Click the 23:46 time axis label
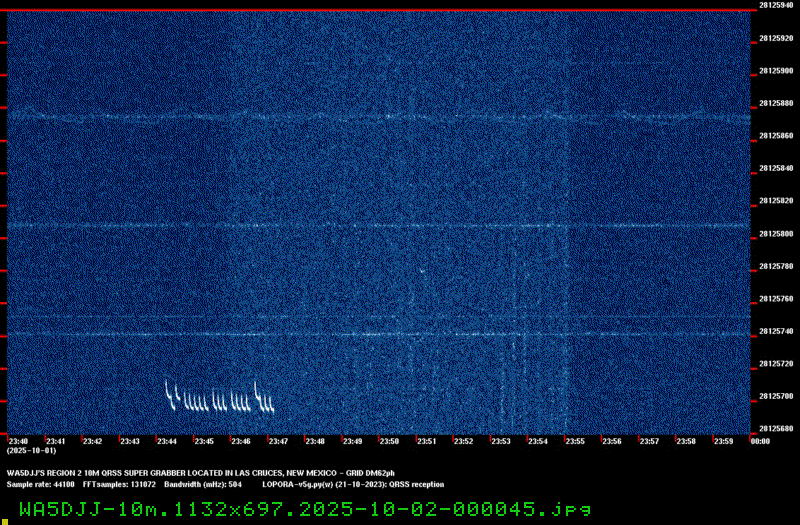800x525 pixels. tap(241, 441)
